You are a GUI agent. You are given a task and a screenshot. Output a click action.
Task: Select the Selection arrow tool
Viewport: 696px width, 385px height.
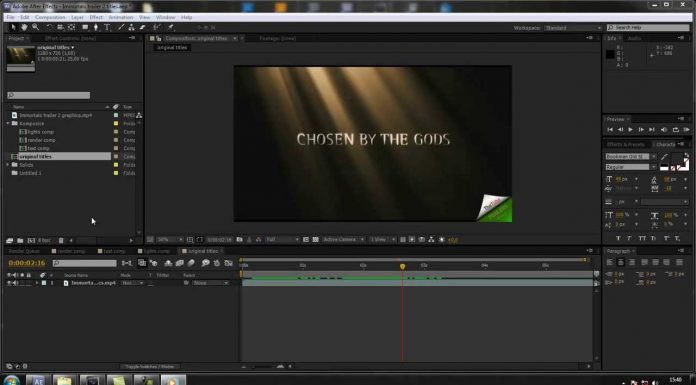pyautogui.click(x=13, y=27)
